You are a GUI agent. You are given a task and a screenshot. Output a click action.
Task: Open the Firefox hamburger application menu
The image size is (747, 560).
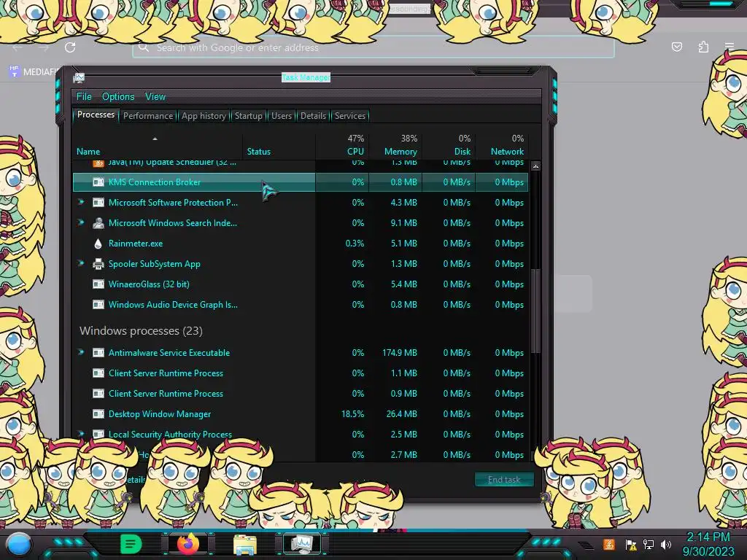coord(729,47)
